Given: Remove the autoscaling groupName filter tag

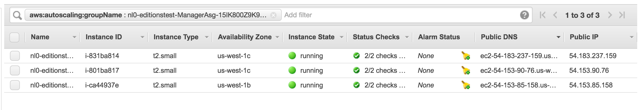Looking at the screenshot, I should [273, 15].
